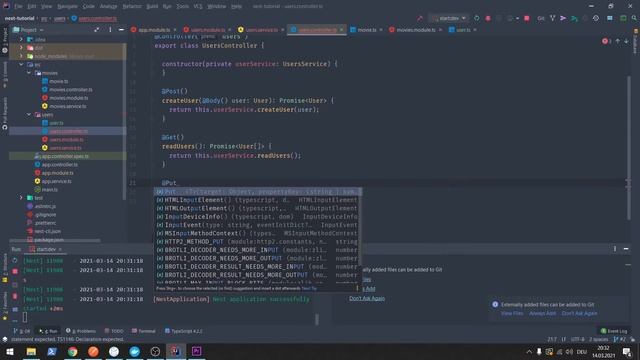640x360 pixels.
Task: Hide the Run tool window
Action: [x=626, y=249]
